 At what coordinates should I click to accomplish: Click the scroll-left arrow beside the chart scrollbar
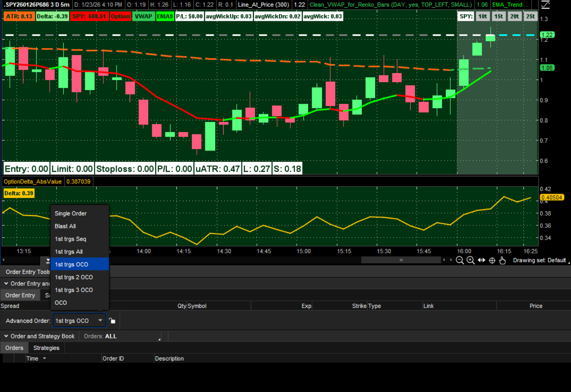[444, 260]
